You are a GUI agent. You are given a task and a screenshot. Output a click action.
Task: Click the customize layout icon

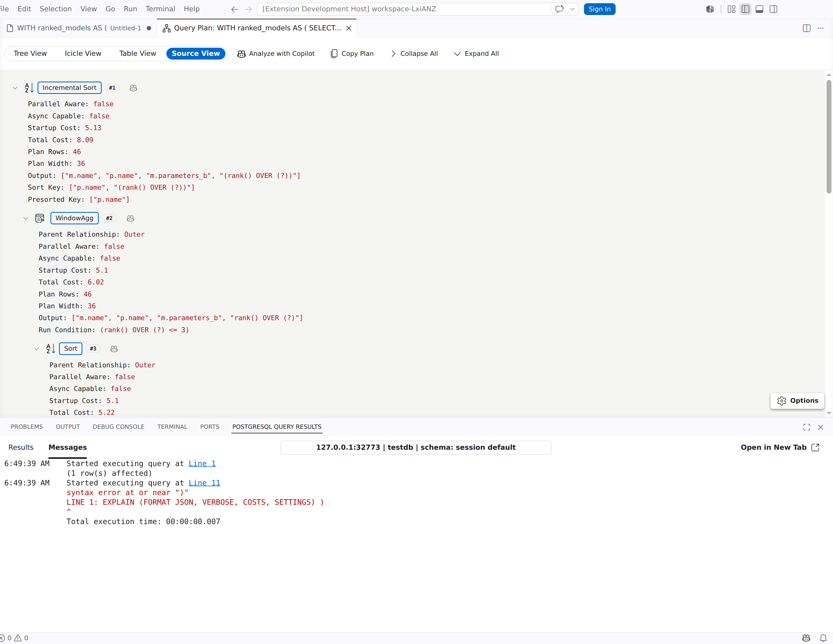[732, 9]
